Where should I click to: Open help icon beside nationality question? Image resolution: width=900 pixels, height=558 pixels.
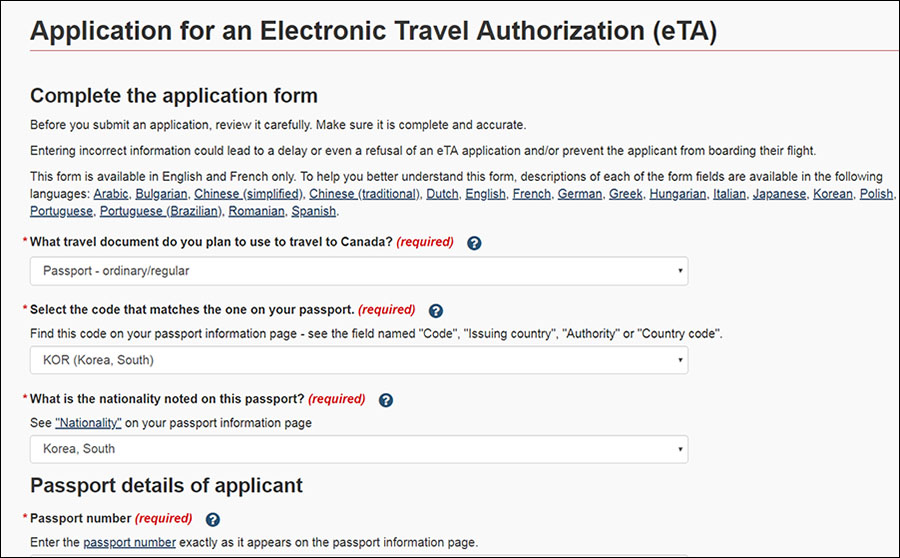tap(386, 400)
